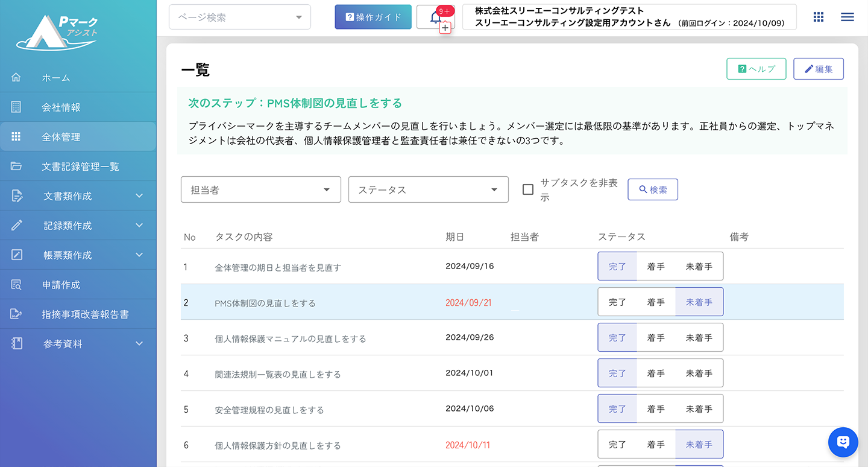The width and height of the screenshot is (868, 467).
Task: Click the home icon in sidebar
Action: point(16,77)
